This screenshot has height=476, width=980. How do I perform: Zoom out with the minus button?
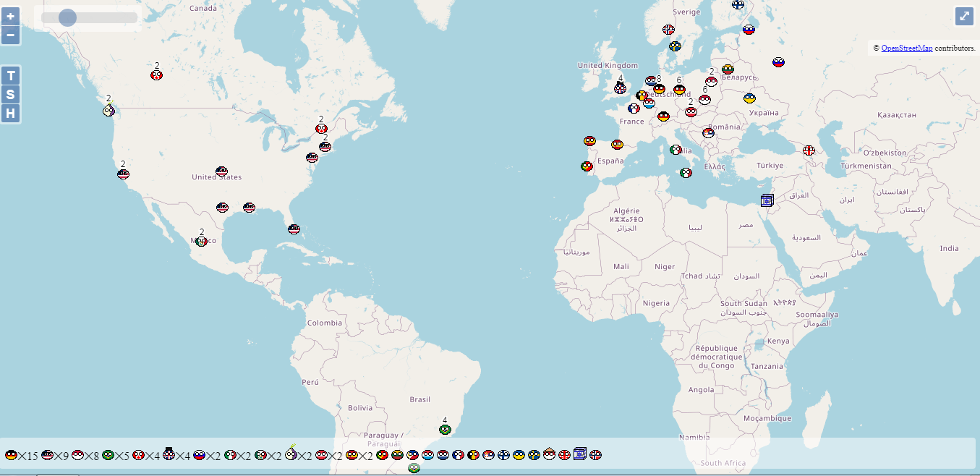pyautogui.click(x=11, y=35)
